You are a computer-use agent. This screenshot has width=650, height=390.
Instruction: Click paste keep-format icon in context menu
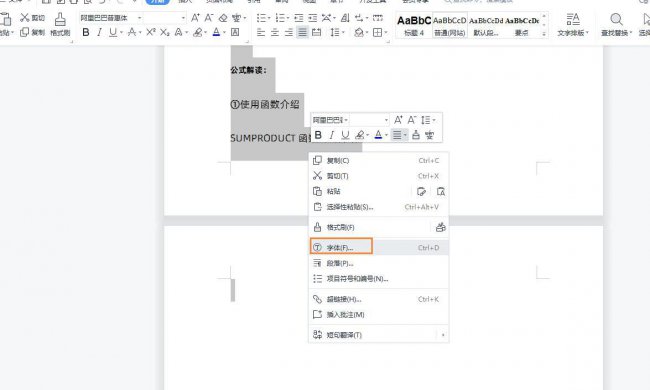421,191
